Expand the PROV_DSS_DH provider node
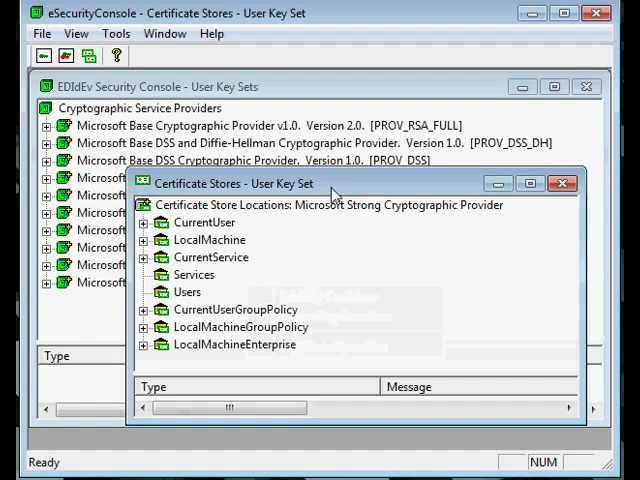This screenshot has width=640, height=480. (x=47, y=144)
